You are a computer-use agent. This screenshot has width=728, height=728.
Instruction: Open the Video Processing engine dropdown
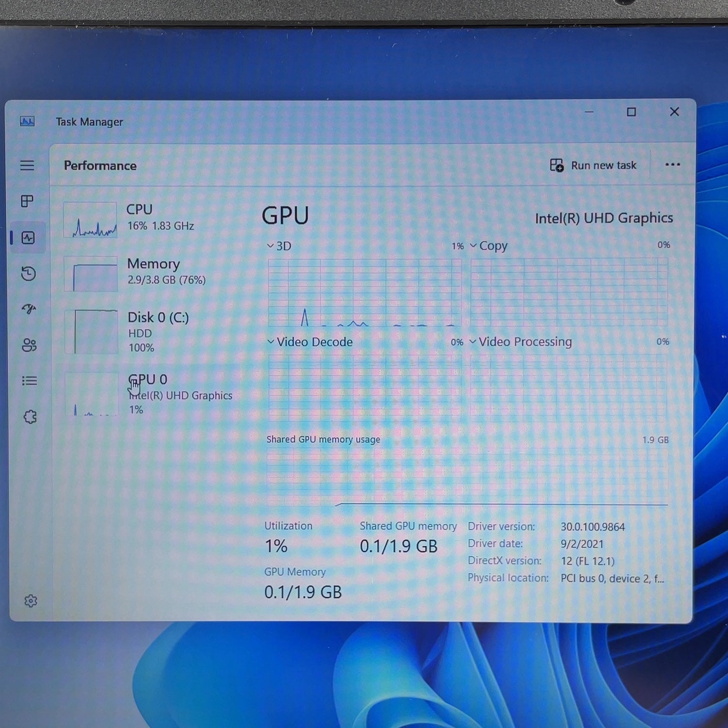tap(521, 342)
